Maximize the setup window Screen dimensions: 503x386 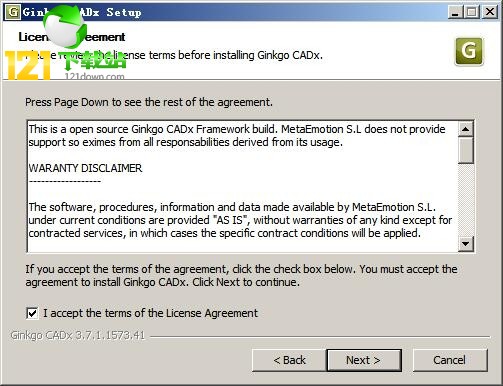point(472,12)
